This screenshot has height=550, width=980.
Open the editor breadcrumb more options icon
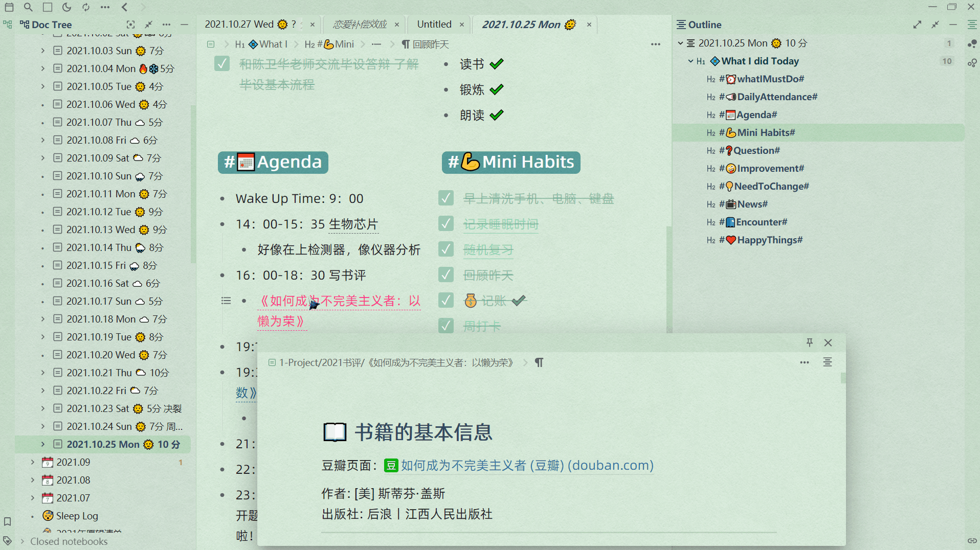656,44
